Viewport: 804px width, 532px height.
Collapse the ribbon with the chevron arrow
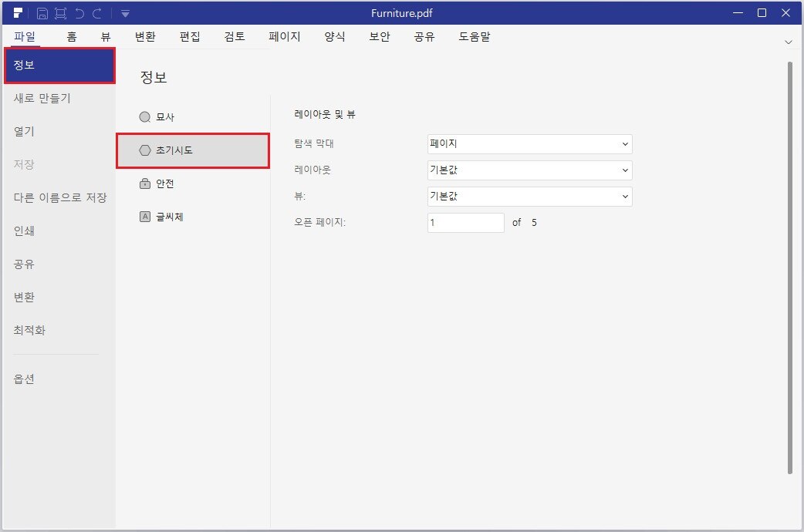tap(789, 42)
